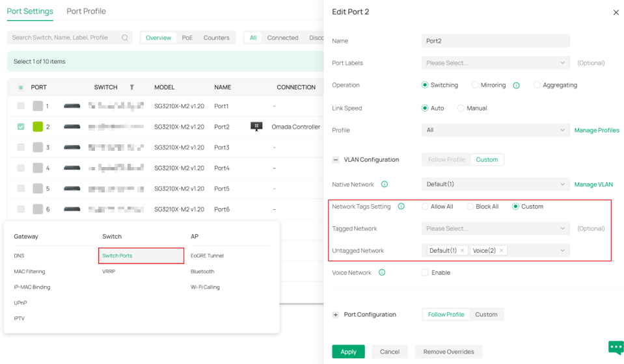Check the checkbox for port 5
Viewport: 624px width, 364px height.
pos(21,188)
